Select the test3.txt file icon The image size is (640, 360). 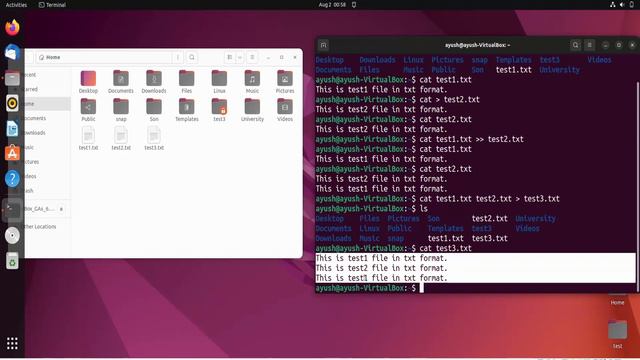tap(154, 135)
